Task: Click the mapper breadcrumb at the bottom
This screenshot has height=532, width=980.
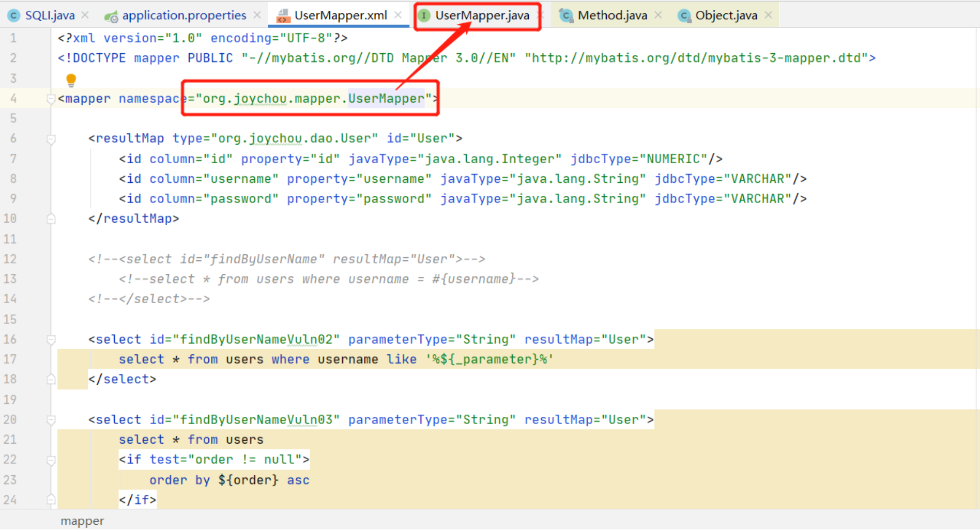Action: (x=82, y=521)
